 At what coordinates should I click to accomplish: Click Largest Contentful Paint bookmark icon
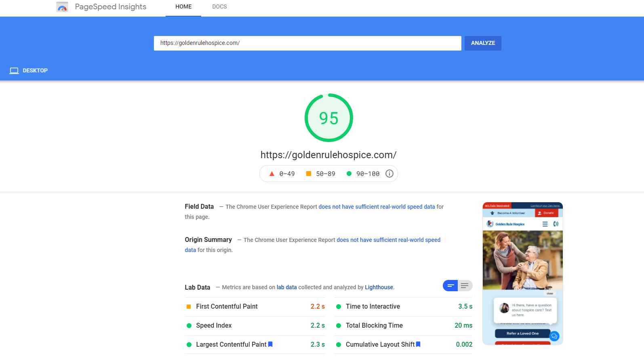270,344
